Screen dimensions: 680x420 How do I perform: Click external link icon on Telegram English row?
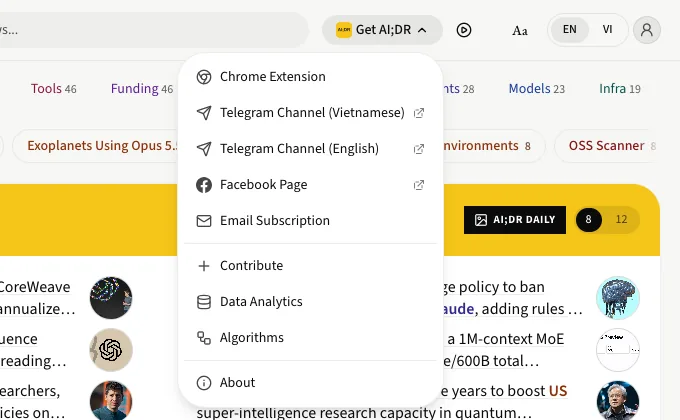pos(418,149)
